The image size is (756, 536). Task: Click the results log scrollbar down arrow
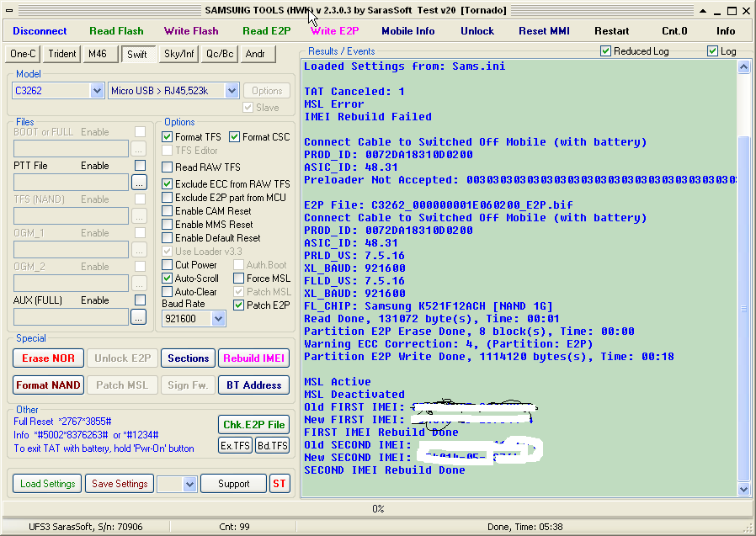click(744, 489)
